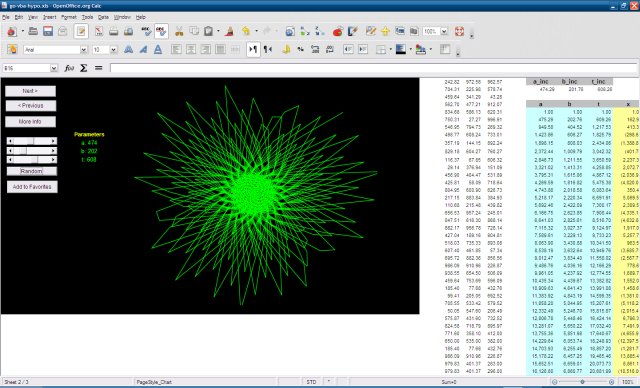
Task: Click the < Previous button
Action: [x=31, y=106]
